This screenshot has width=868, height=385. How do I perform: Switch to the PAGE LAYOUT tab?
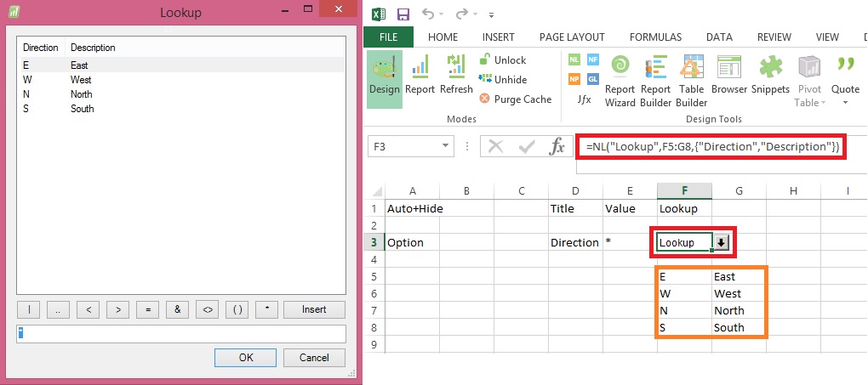click(x=572, y=37)
